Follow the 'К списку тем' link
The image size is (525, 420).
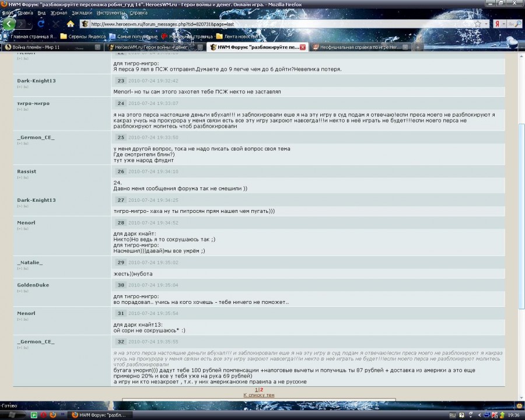pyautogui.click(x=259, y=395)
